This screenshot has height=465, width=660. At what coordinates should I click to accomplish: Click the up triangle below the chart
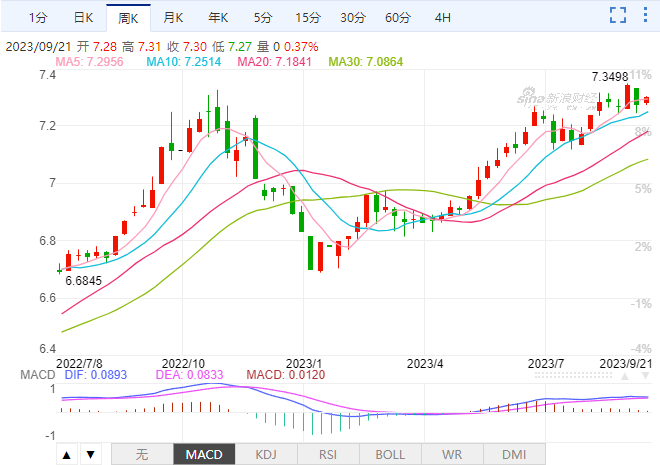pyautogui.click(x=66, y=454)
